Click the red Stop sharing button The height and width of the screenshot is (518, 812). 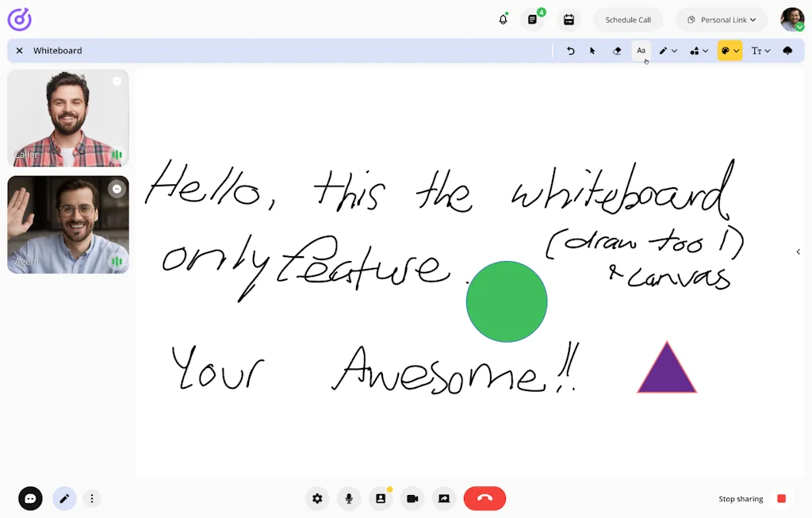coord(781,498)
